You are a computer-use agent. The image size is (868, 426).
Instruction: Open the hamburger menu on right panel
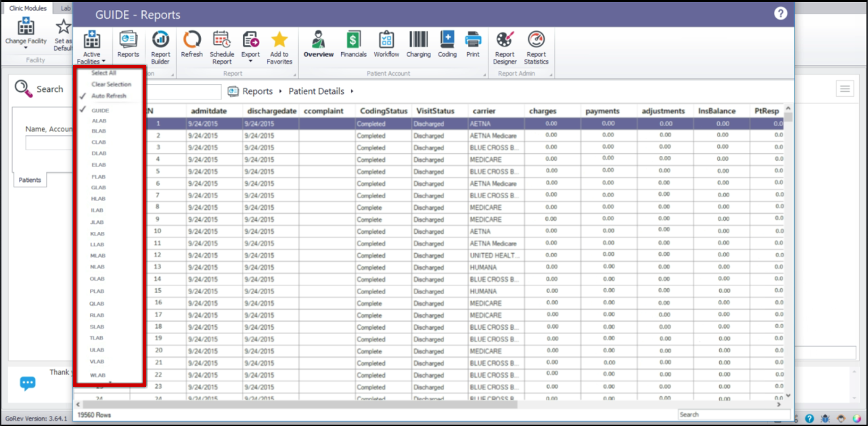(844, 89)
